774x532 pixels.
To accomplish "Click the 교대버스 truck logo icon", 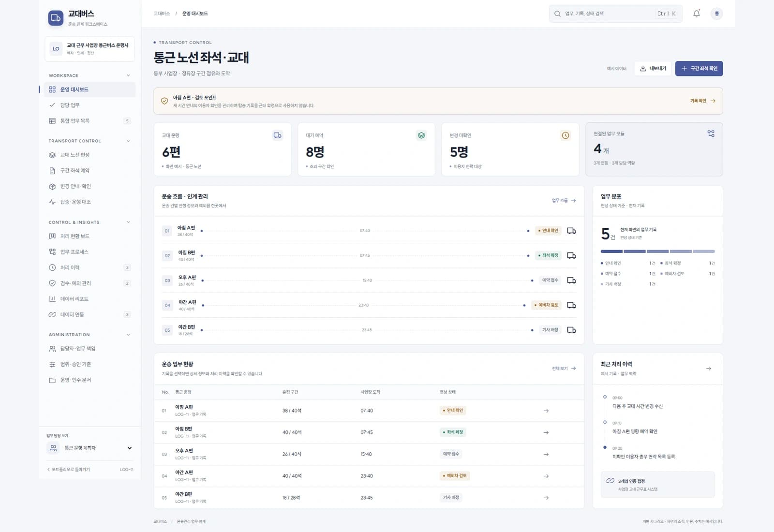I will (56, 18).
